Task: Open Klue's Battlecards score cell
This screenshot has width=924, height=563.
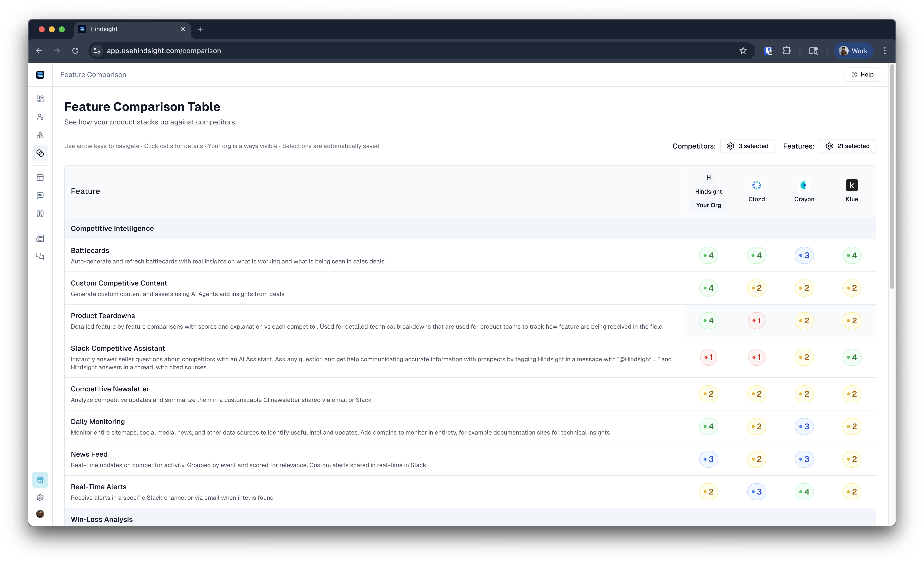Action: 852,255
